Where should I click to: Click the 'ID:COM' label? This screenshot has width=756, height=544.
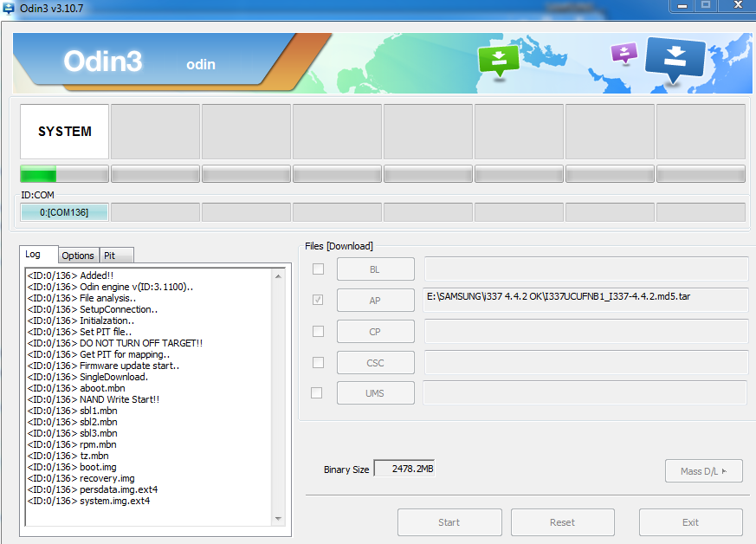(x=37, y=195)
